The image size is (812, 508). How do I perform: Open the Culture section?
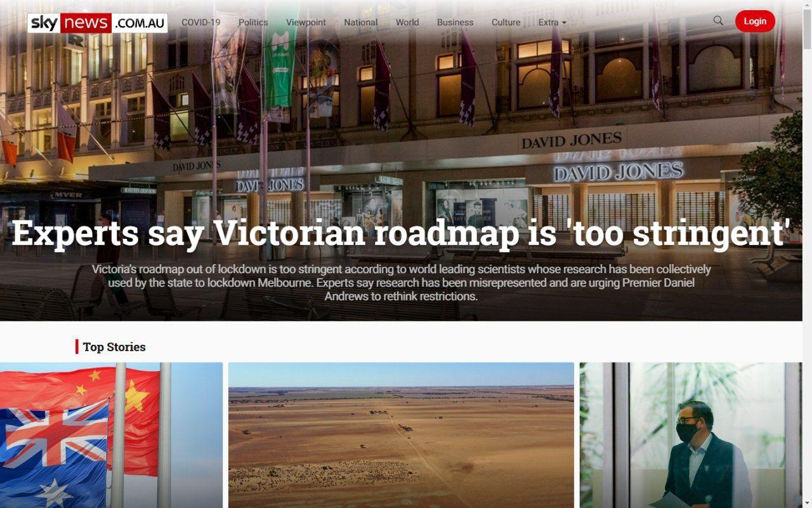click(506, 22)
